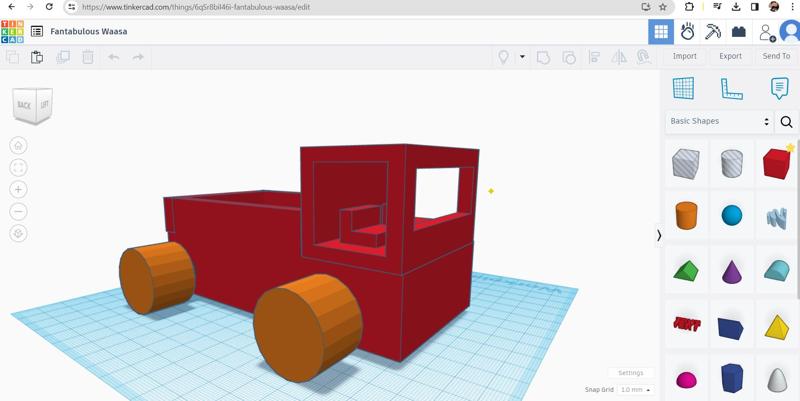Switch to Sim Lab hand icon
The height and width of the screenshot is (401, 800).
tap(687, 32)
